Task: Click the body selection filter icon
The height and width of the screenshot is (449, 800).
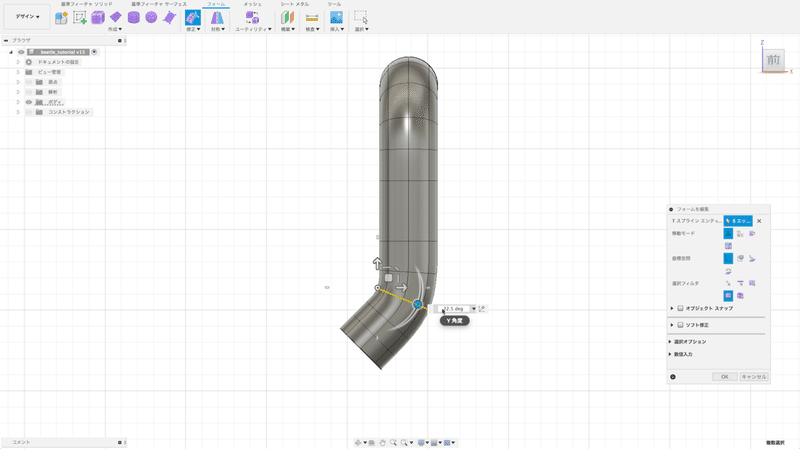Action: pyautogui.click(x=740, y=295)
